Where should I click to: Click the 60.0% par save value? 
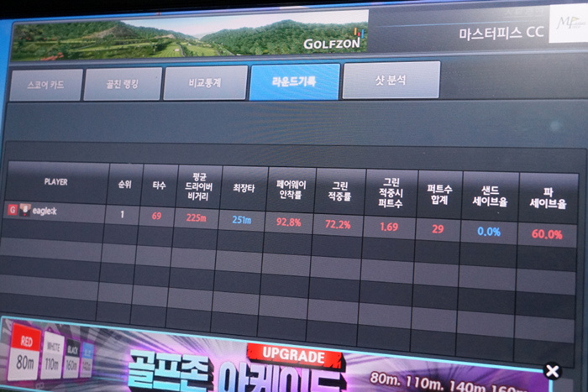click(547, 234)
